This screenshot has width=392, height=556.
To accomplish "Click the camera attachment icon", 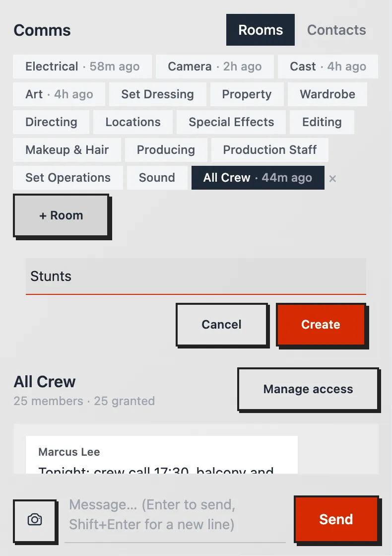I will [x=35, y=520].
